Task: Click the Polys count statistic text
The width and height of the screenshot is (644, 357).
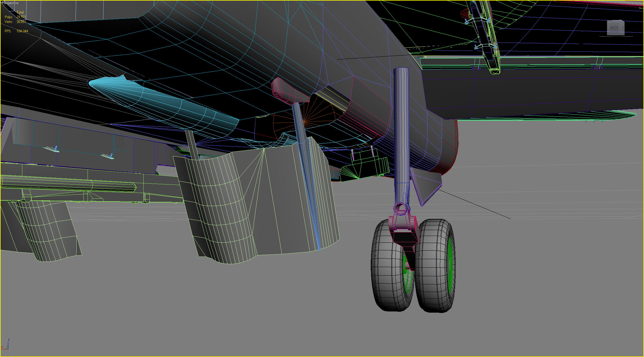Action: pos(15,17)
